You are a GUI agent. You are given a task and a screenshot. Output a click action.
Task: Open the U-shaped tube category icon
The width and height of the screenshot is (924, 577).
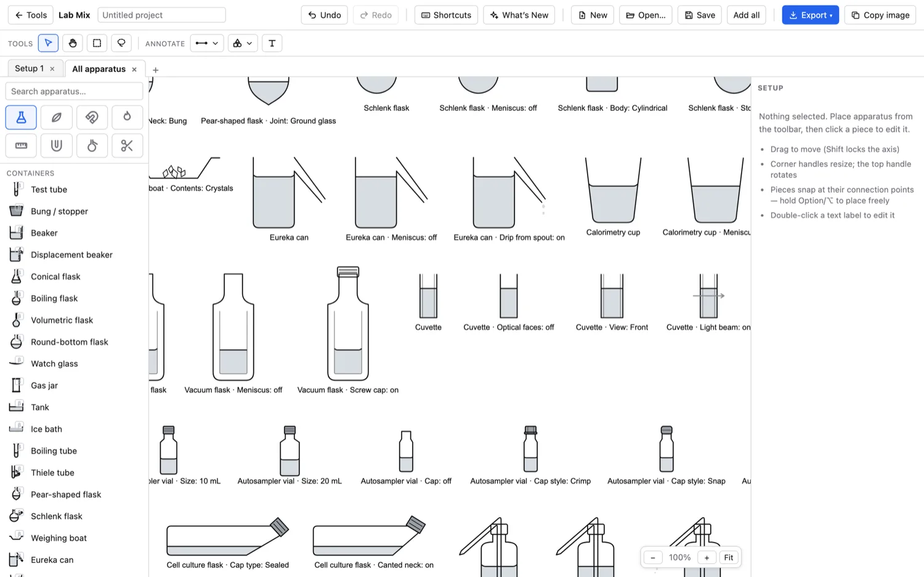tap(56, 145)
